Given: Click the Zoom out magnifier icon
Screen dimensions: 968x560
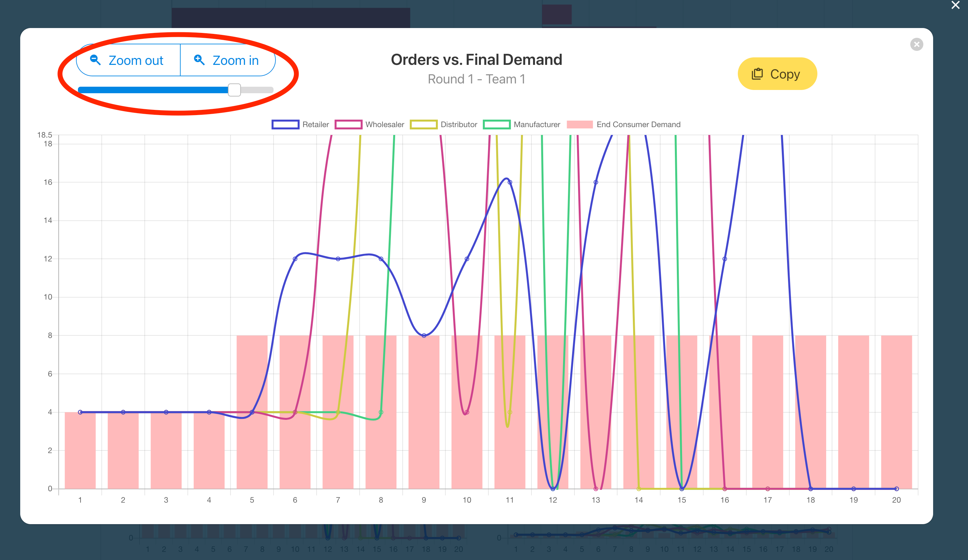Looking at the screenshot, I should (95, 60).
